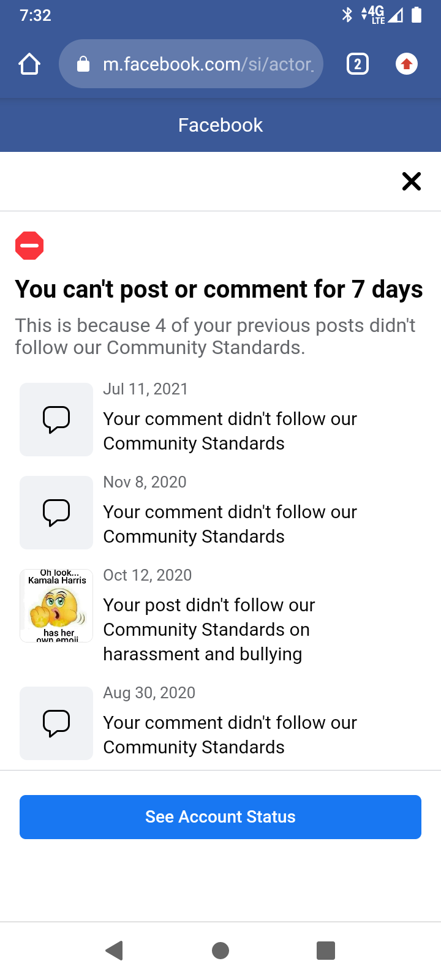
Task: Tap the m.facebook.com address bar
Action: coord(208,64)
